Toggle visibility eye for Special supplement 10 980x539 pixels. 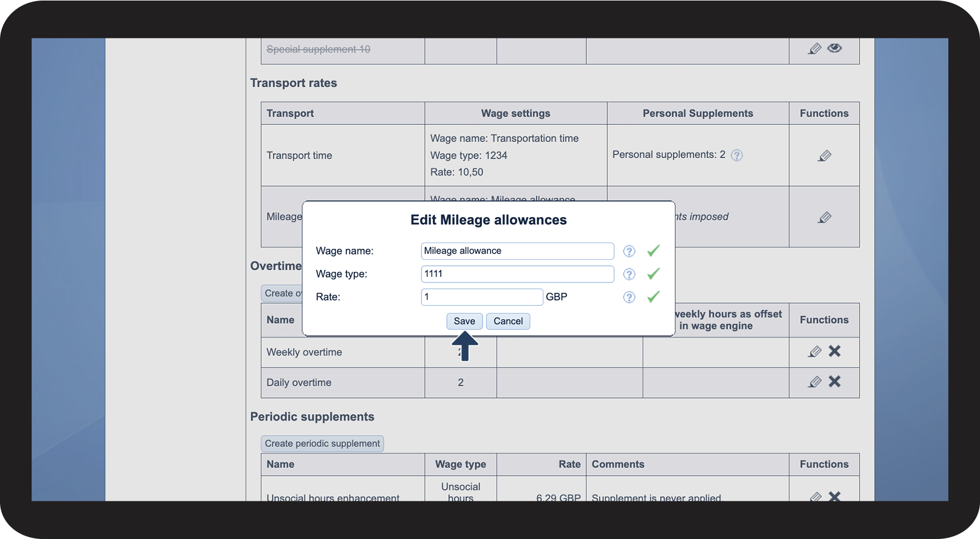click(834, 48)
